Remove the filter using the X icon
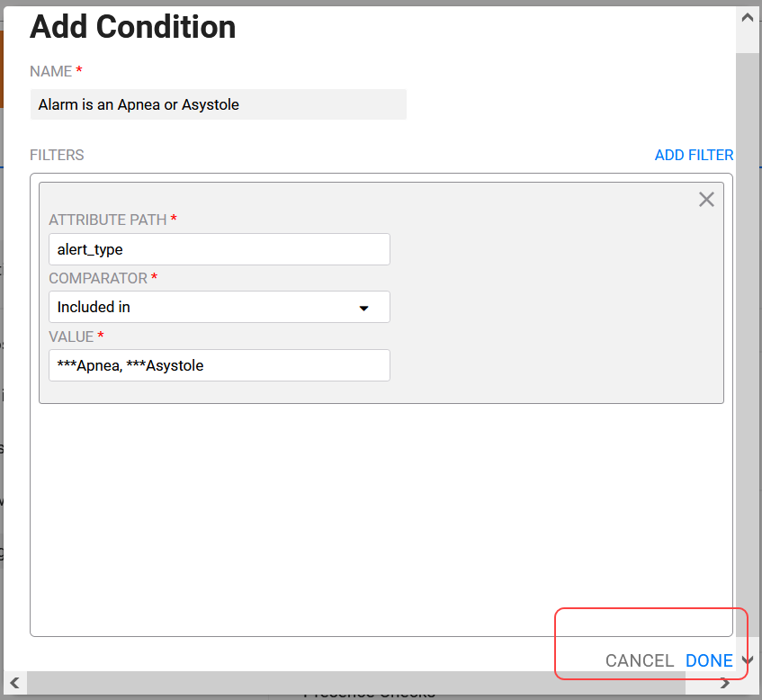762x700 pixels. tap(706, 199)
